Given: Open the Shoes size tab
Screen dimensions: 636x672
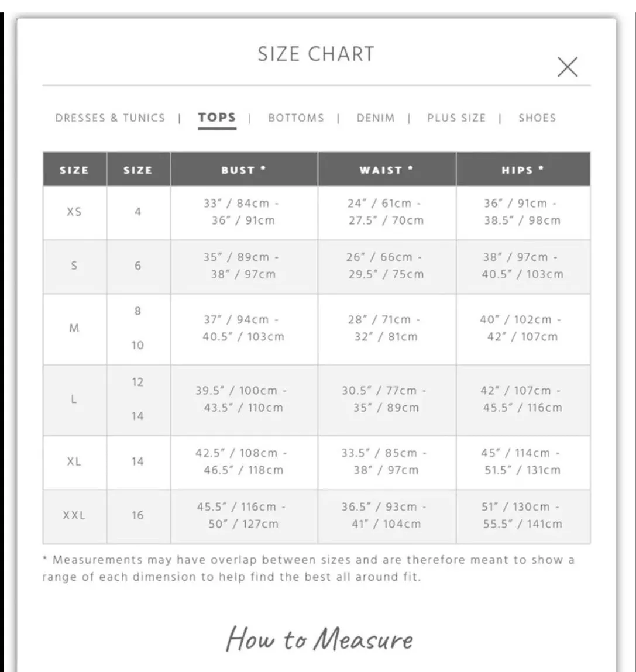Looking at the screenshot, I should point(537,118).
